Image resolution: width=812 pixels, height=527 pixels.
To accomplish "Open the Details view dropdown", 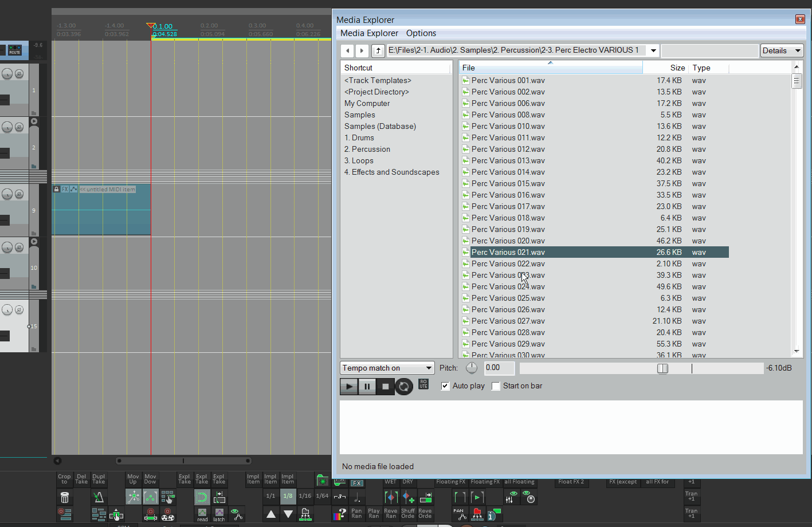I will point(782,50).
